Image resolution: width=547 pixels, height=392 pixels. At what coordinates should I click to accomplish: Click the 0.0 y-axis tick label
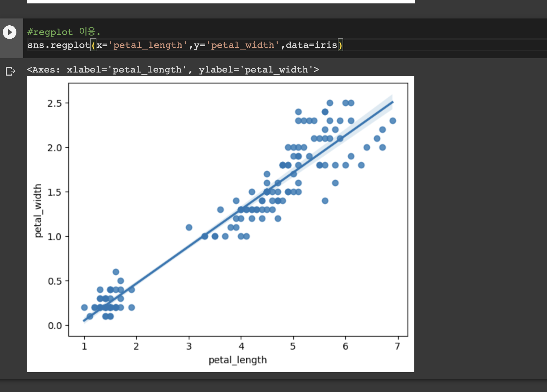point(55,326)
